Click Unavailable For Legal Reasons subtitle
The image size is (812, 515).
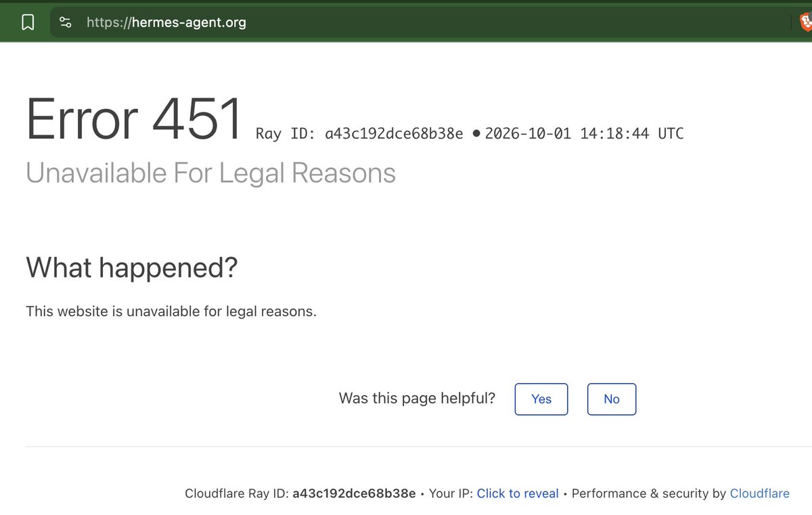[210, 174]
